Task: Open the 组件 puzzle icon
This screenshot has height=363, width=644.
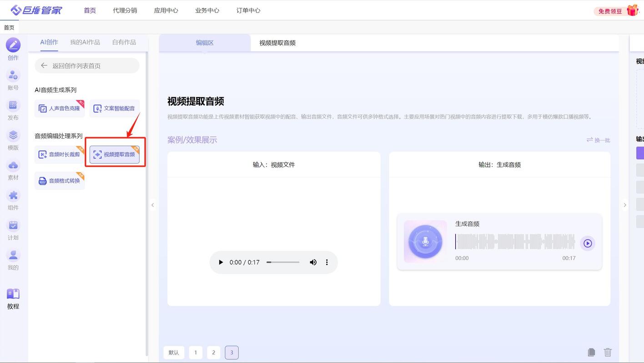Action: [13, 195]
